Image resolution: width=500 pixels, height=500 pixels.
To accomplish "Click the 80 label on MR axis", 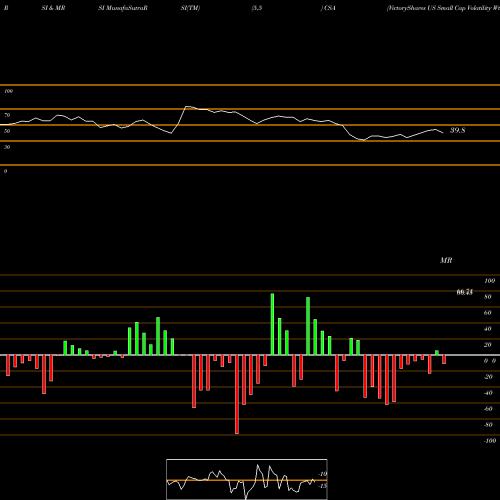I will pyautogui.click(x=487, y=297).
